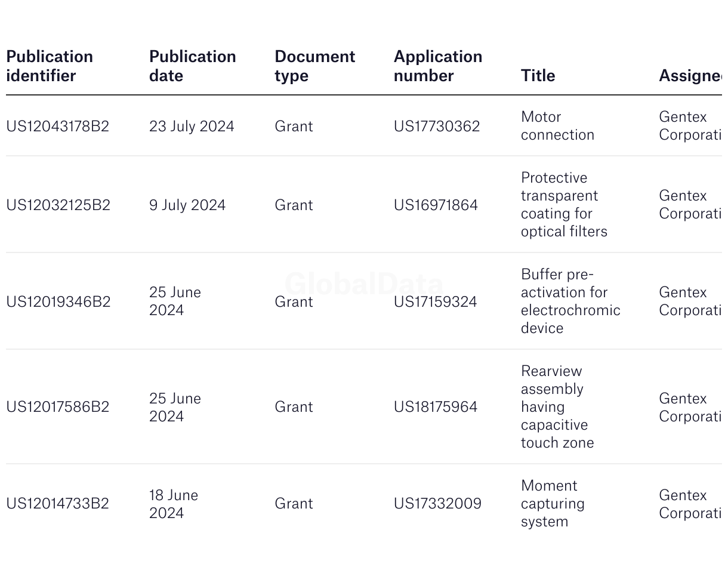The width and height of the screenshot is (728, 567).
Task: Open publication US12014733B2
Action: tap(58, 503)
